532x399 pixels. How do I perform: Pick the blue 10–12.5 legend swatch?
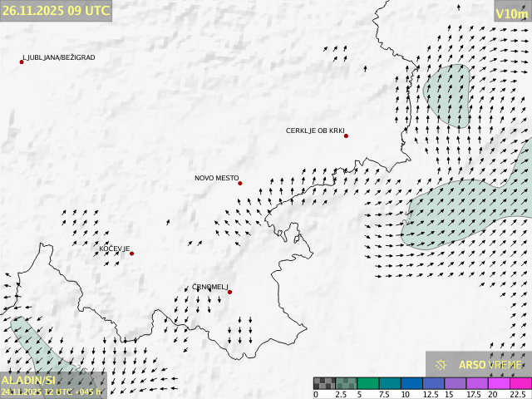point(411,383)
